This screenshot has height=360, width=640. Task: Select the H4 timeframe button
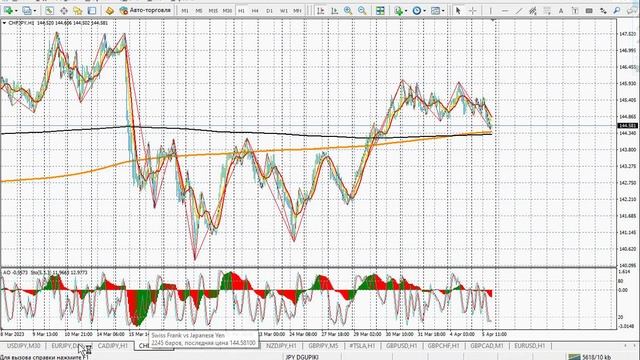pyautogui.click(x=255, y=11)
